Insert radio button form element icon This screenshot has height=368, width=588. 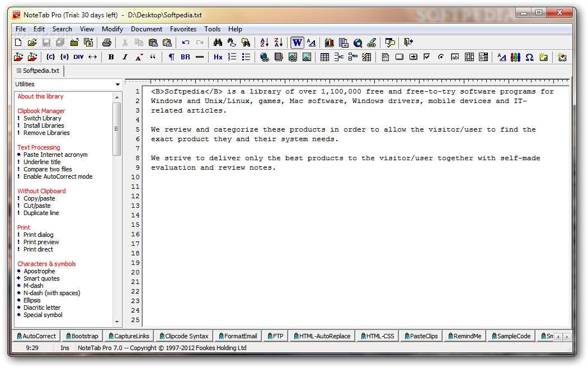pos(441,57)
